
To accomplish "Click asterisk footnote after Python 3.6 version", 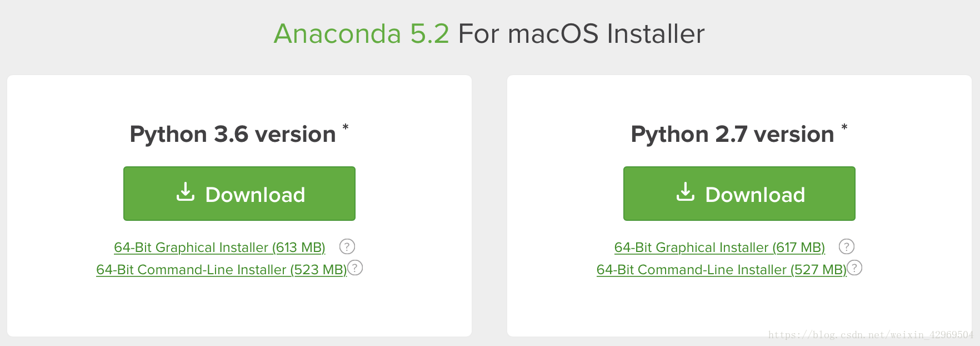I will pyautogui.click(x=346, y=127).
